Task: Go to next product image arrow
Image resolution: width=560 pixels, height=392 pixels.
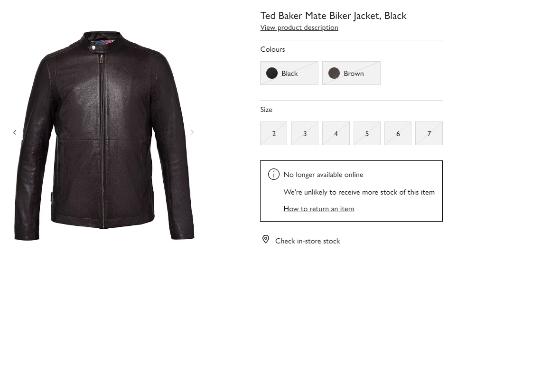Action: tap(192, 132)
